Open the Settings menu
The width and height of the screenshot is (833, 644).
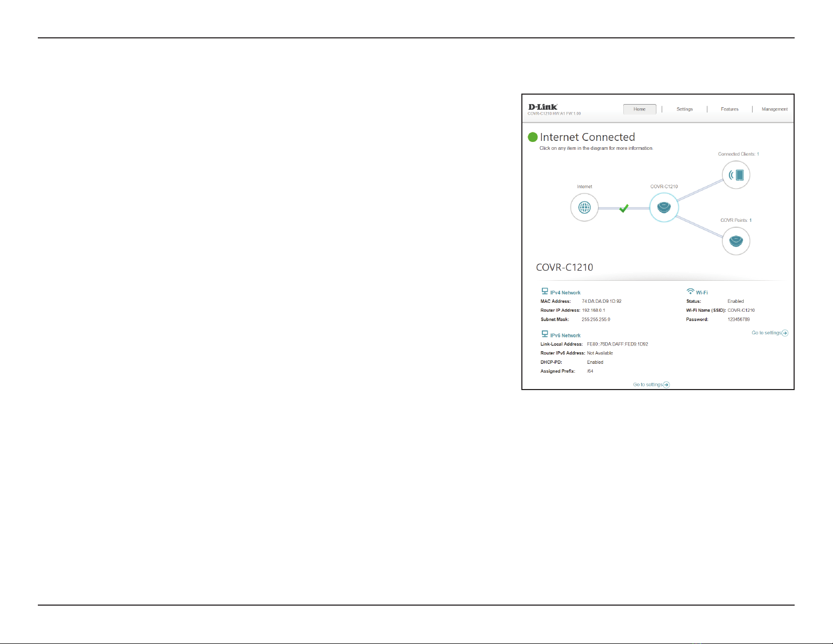coord(685,109)
